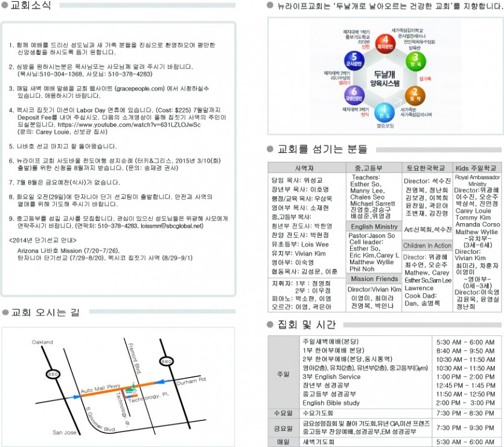This screenshot has width=504, height=447.
Task: Click the 12:45 PM – 1:45 PM time
Action: [465, 385]
